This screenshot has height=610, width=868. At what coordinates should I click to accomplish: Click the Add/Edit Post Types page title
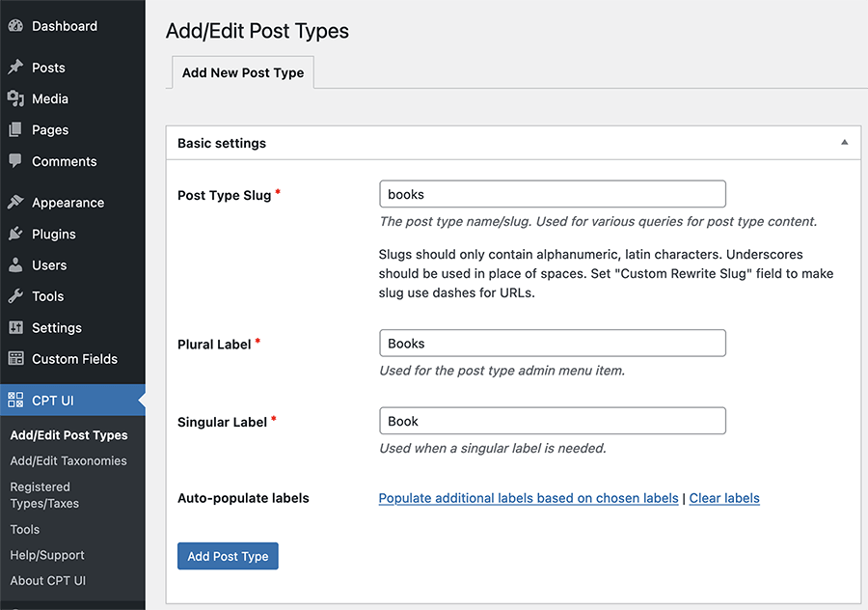pos(258,31)
